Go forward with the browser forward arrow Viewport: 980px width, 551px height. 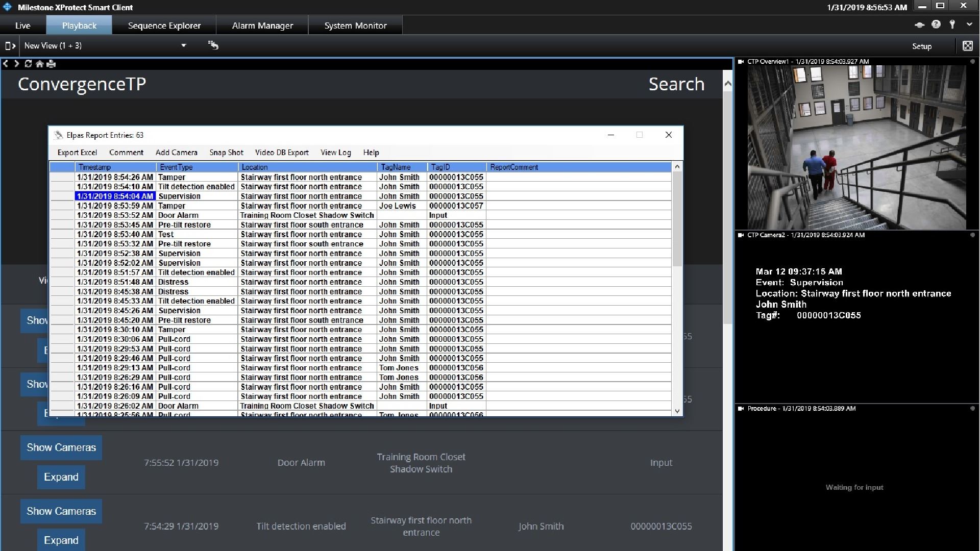tap(16, 64)
